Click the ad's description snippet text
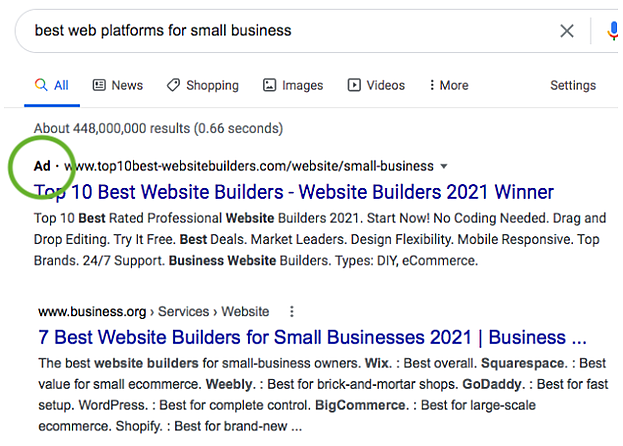 320,239
